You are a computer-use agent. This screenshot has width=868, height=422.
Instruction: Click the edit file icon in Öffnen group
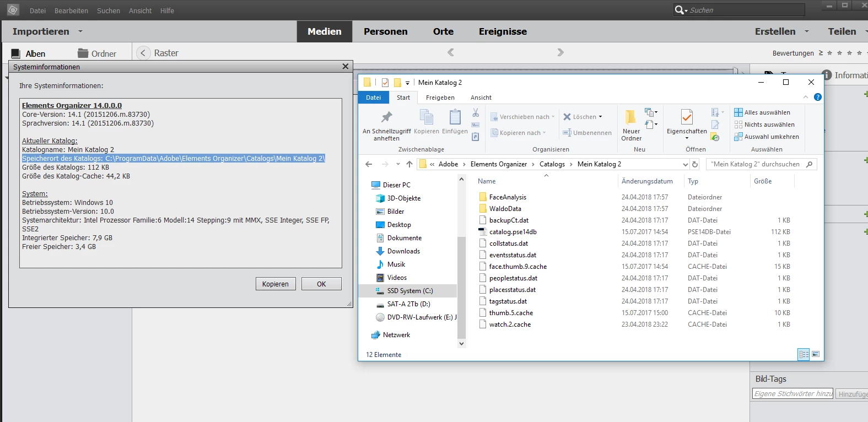coord(715,125)
